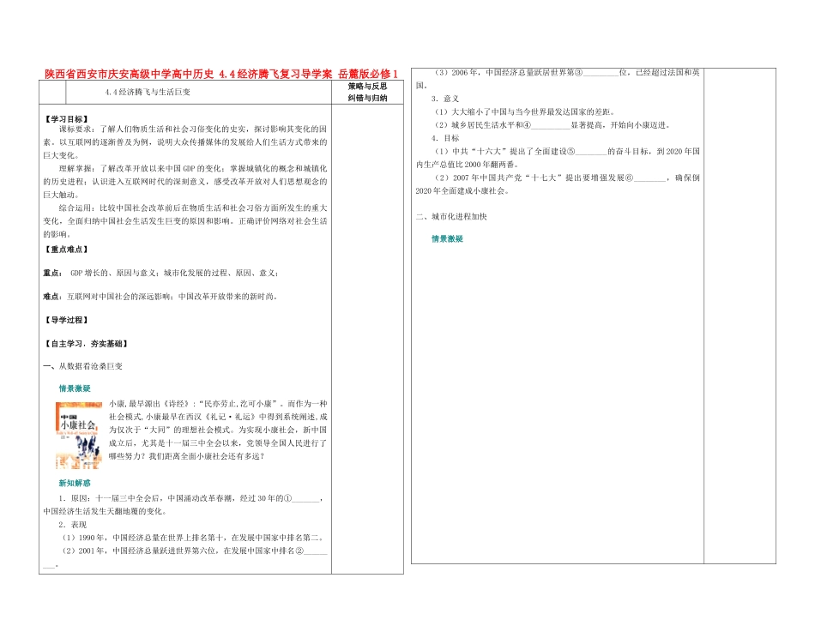Click the '综合运用：比较中国社会改革前后' paragraph

click(185, 221)
